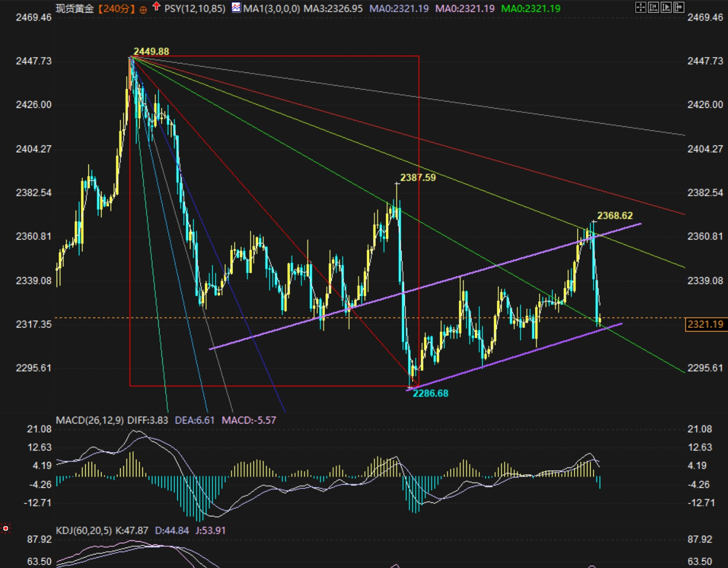
Task: Click the highlighted 2321.19 current price tag
Action: point(705,324)
